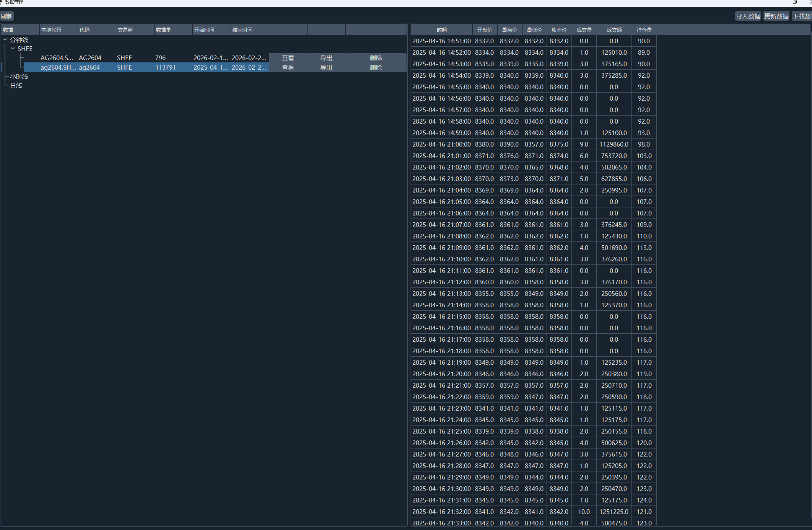Collapse the 分钟线 tree node
The height and width of the screenshot is (530, 812).
[x=5, y=40]
